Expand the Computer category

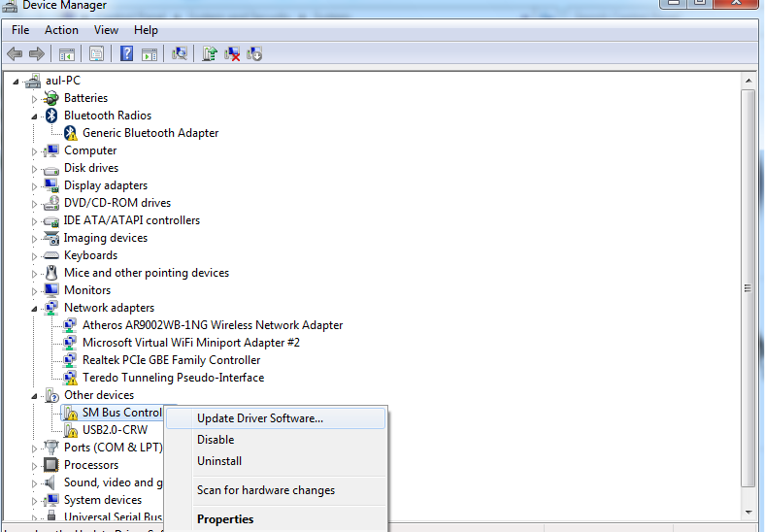(34, 151)
